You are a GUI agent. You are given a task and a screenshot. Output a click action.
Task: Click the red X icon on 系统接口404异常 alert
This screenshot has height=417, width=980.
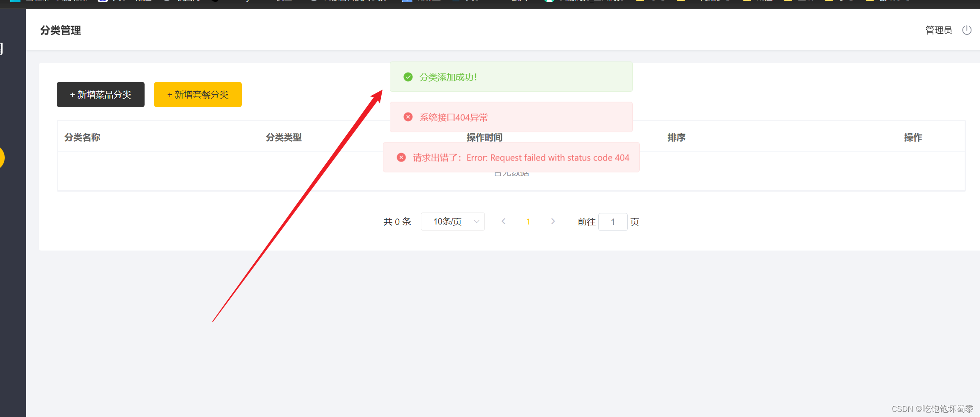coord(408,117)
